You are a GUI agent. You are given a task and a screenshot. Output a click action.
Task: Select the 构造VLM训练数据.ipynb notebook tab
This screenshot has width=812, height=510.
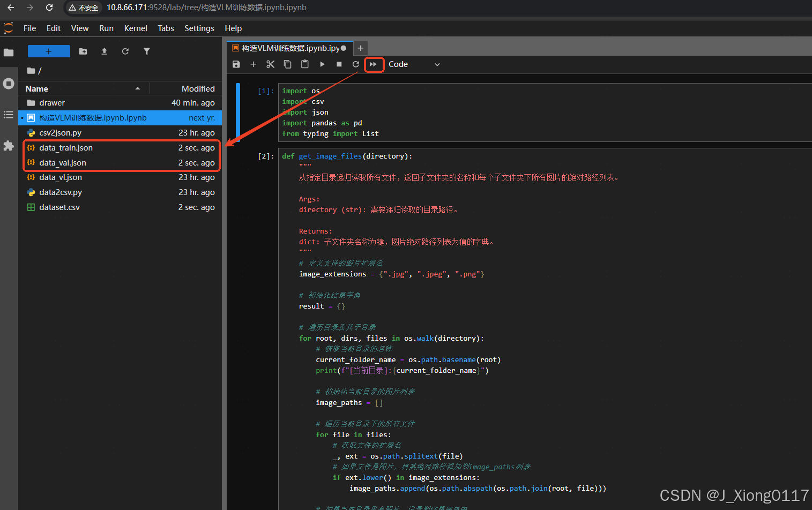[289, 48]
